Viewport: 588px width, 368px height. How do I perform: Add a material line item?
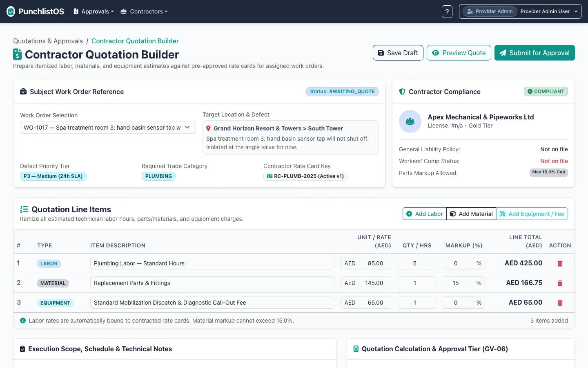click(x=471, y=214)
